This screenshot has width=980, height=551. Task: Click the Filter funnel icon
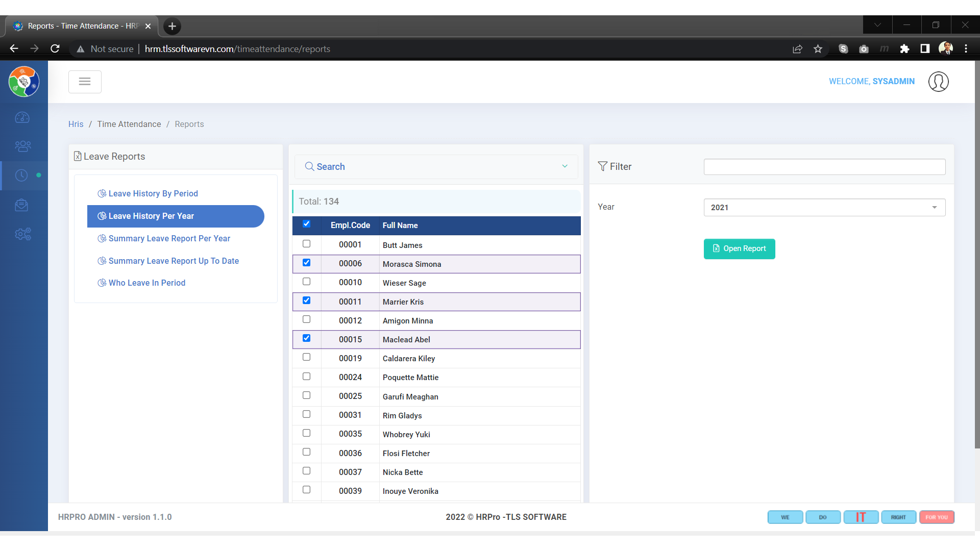pyautogui.click(x=603, y=166)
